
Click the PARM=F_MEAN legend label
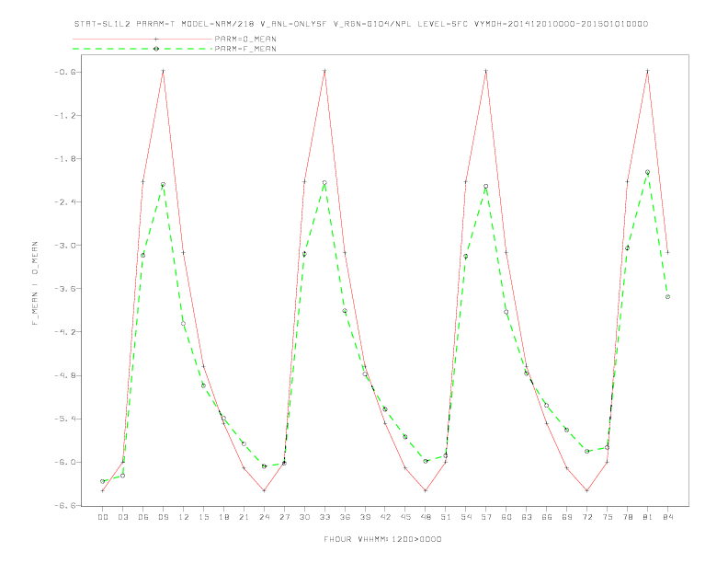(x=245, y=49)
